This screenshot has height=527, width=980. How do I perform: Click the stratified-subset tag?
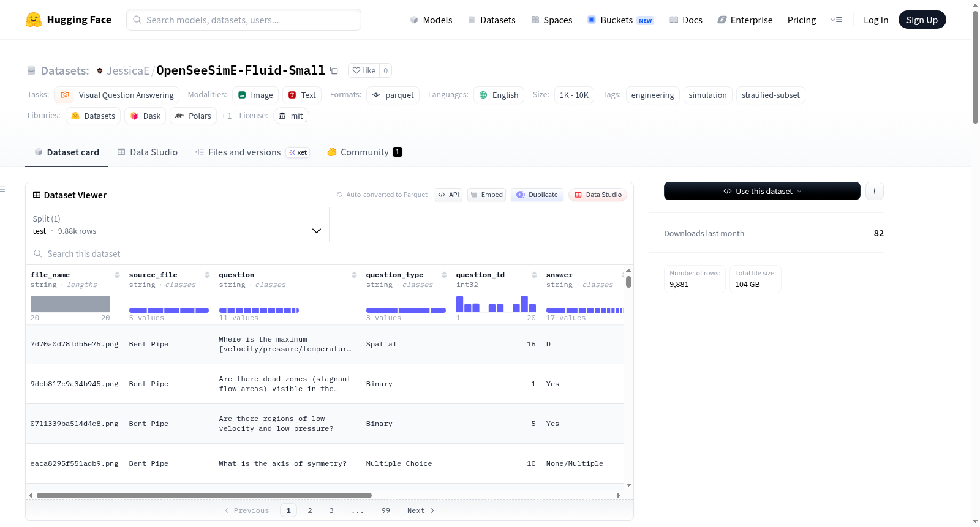(771, 95)
